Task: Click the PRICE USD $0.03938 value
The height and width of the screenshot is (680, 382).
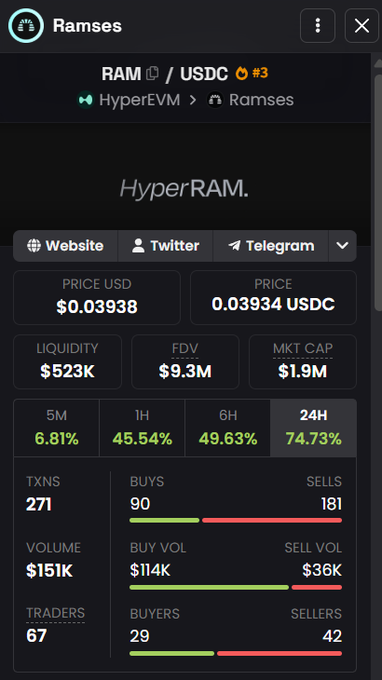Action: 97,307
